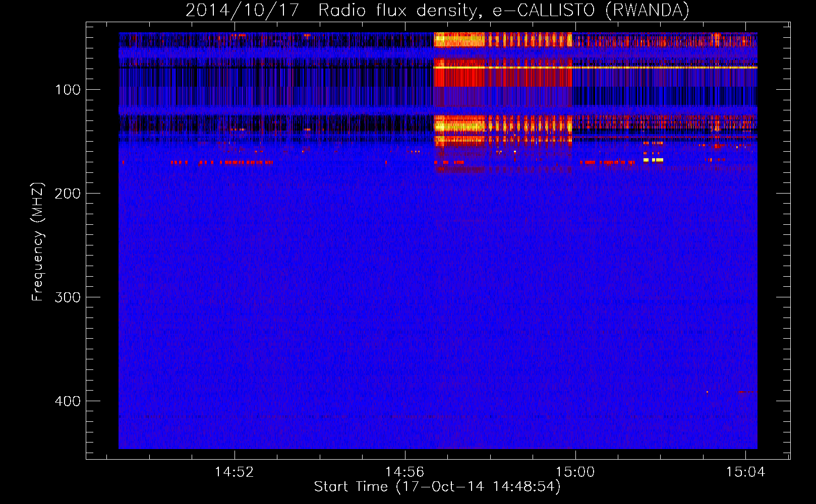816x504 pixels.
Task: Click the "Frequency (MHZ)" axis label
Action: tap(38, 242)
